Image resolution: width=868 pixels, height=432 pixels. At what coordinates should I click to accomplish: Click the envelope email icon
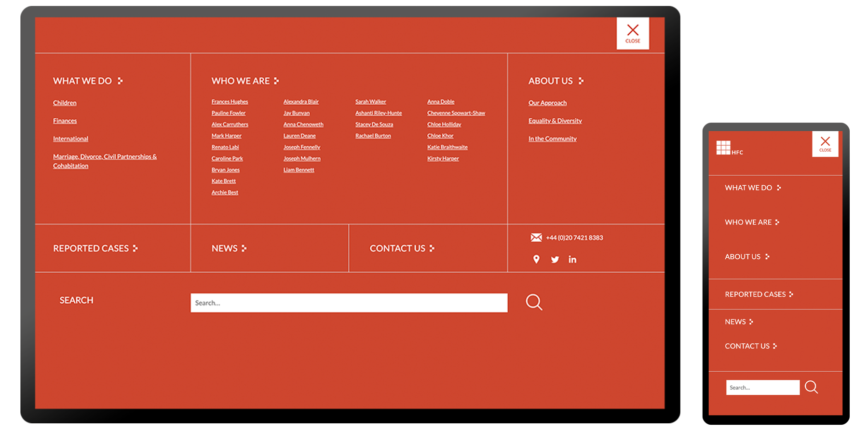tap(536, 237)
